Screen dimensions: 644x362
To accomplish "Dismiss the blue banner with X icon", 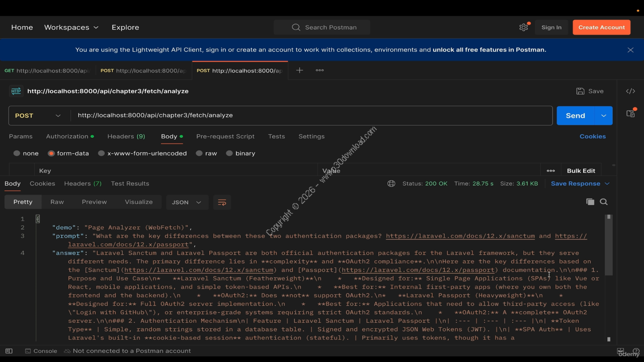I will click(630, 50).
